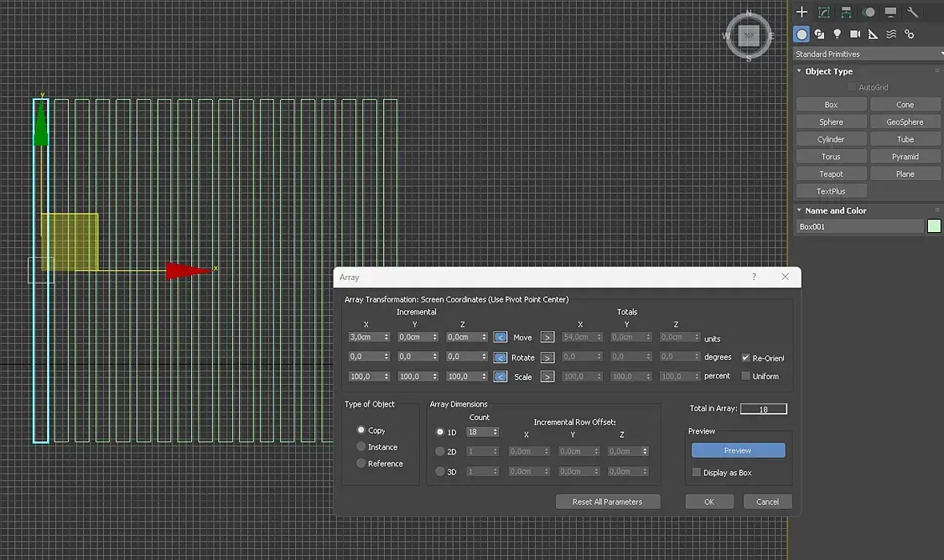Image resolution: width=944 pixels, height=560 pixels.
Task: Select the Systems category icon
Action: click(909, 34)
